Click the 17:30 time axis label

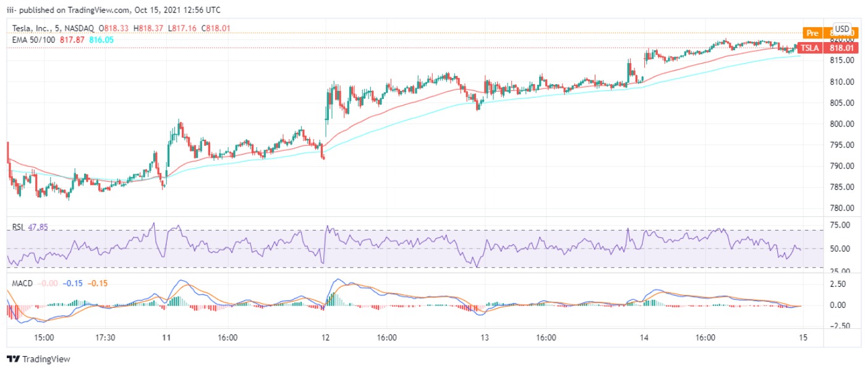coord(106,338)
